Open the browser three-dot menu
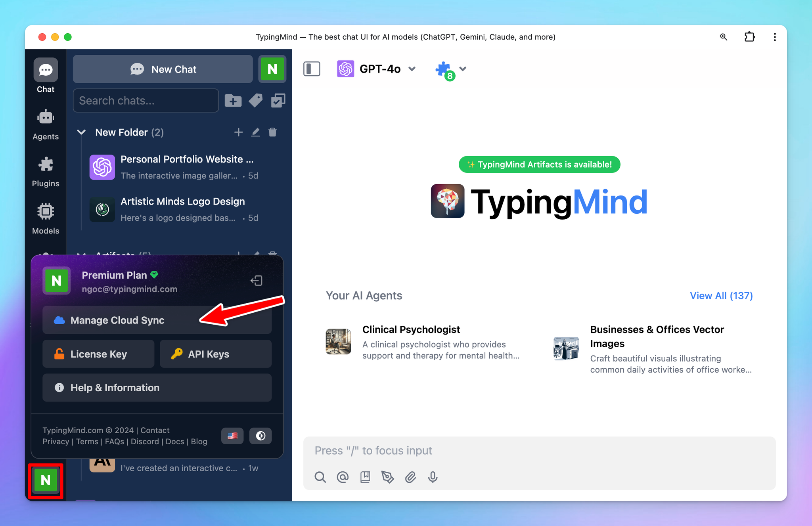 tap(775, 37)
